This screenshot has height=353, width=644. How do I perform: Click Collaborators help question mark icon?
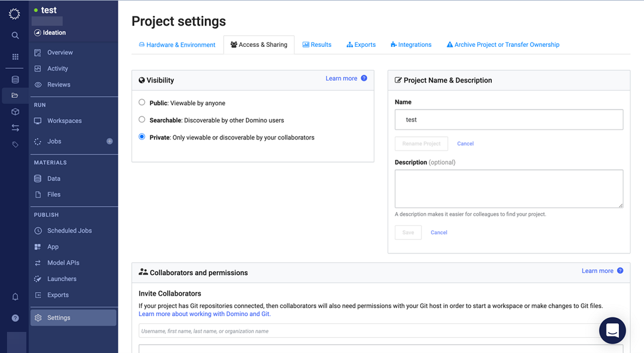pos(620,270)
